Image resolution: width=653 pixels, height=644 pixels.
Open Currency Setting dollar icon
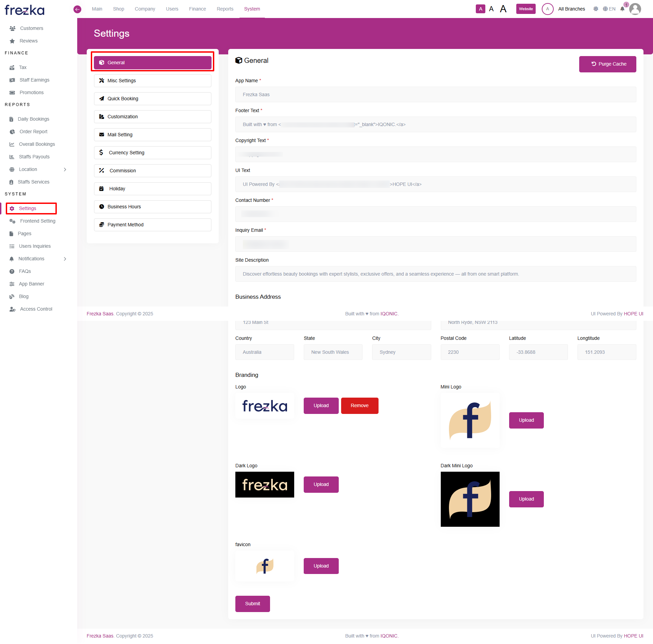[101, 153]
